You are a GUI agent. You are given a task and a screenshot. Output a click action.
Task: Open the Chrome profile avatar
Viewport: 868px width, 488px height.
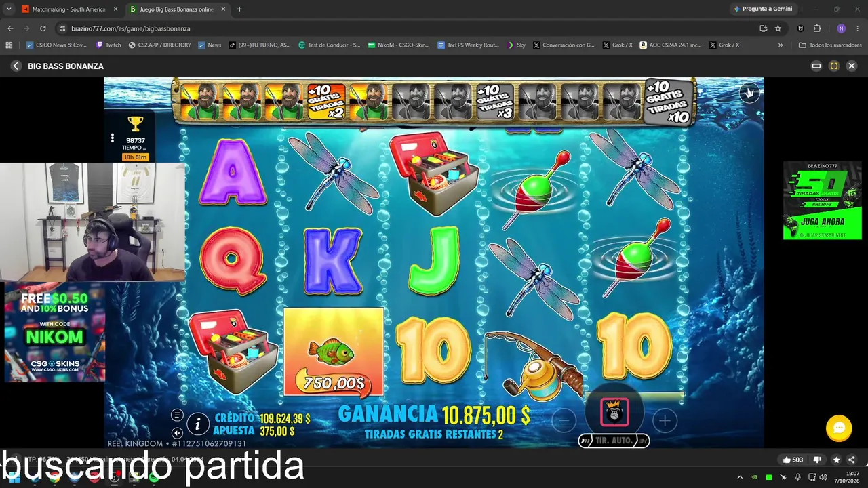(x=842, y=28)
